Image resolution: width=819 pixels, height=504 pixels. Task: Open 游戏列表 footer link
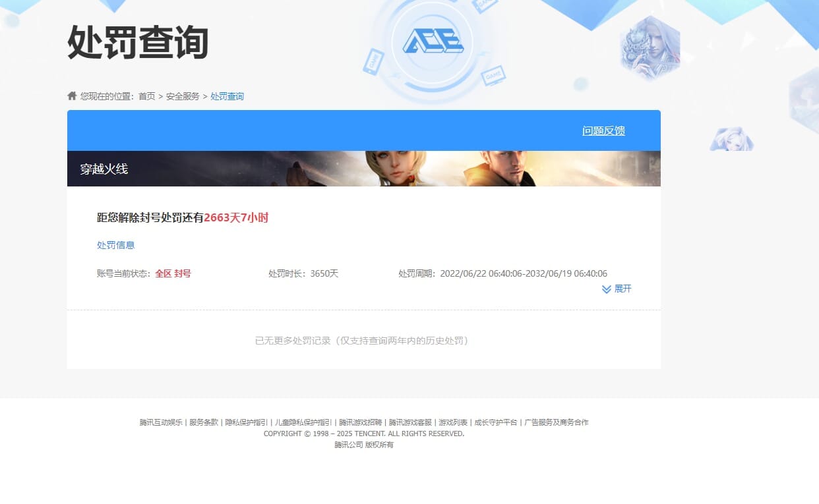pyautogui.click(x=453, y=422)
